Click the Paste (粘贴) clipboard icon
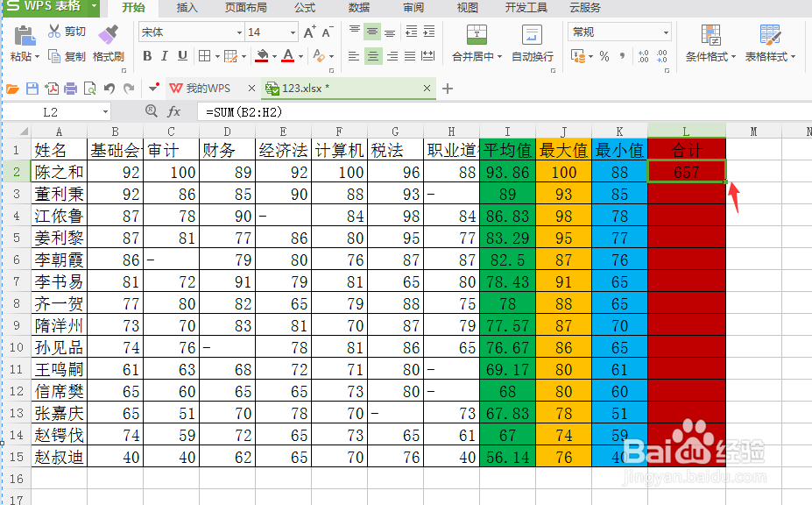812x505 pixels. pos(24,36)
